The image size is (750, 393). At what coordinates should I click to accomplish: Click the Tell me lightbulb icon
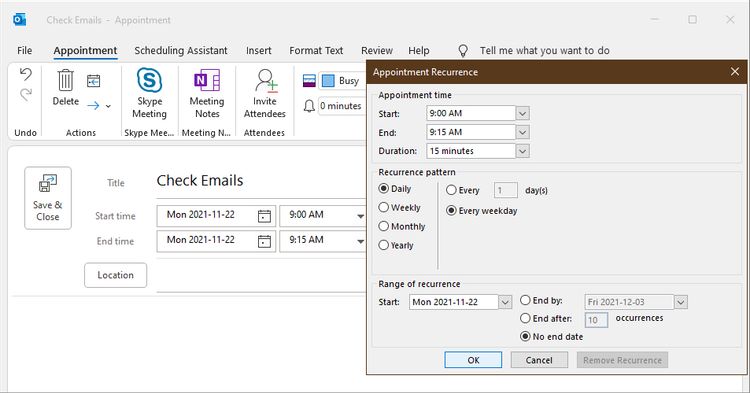click(x=463, y=51)
